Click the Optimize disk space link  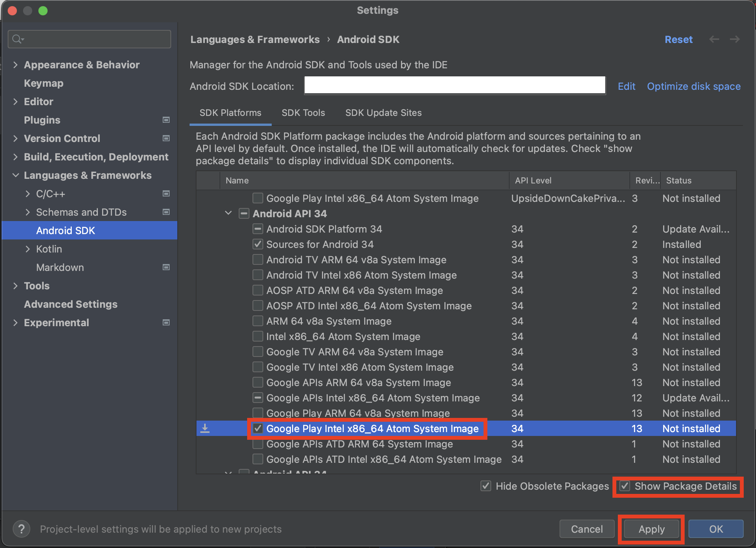tap(693, 86)
